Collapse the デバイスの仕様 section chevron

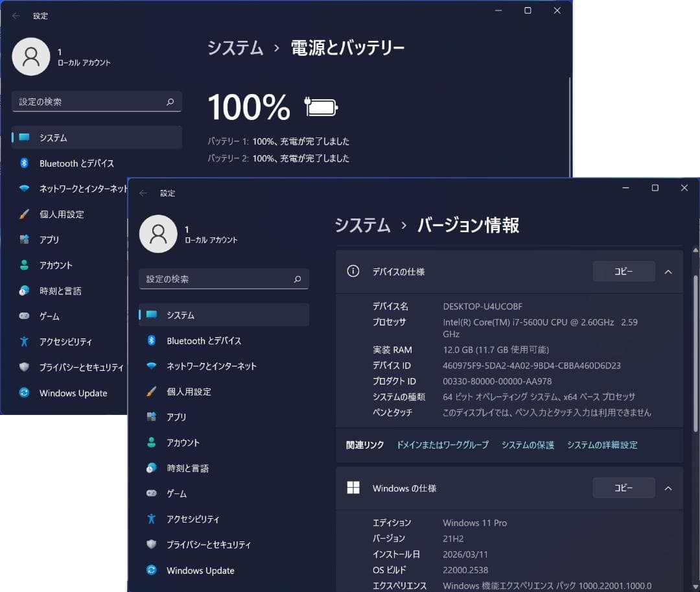(668, 272)
